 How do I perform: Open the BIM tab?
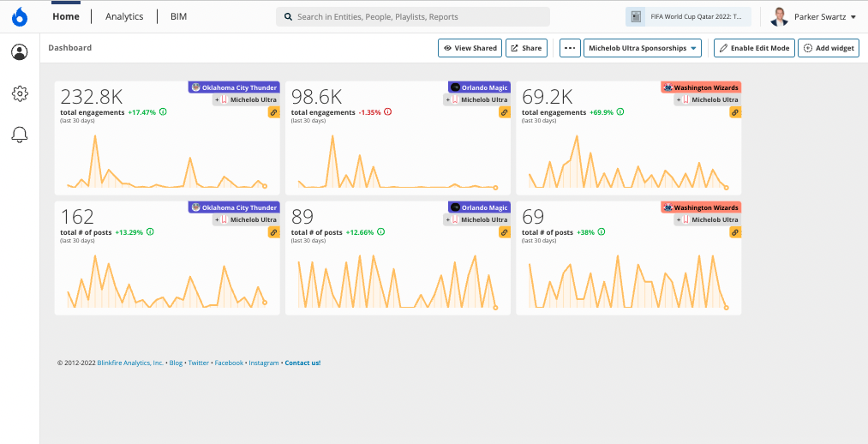click(179, 16)
